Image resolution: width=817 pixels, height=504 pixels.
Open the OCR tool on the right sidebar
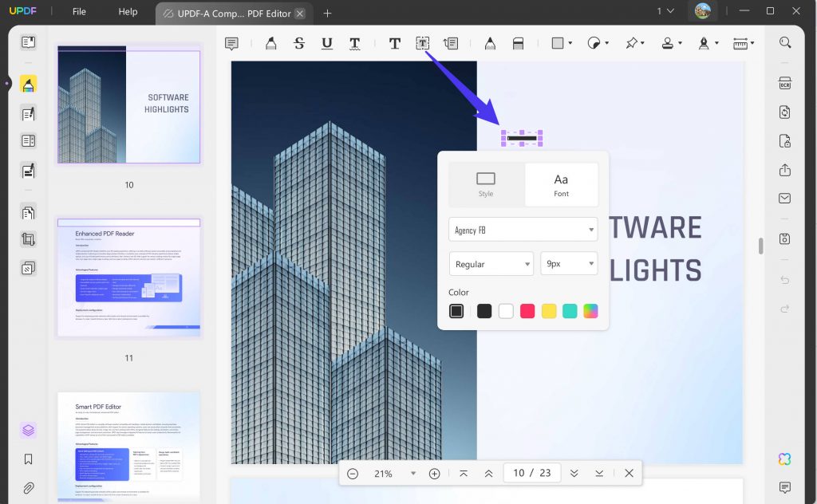pos(784,83)
